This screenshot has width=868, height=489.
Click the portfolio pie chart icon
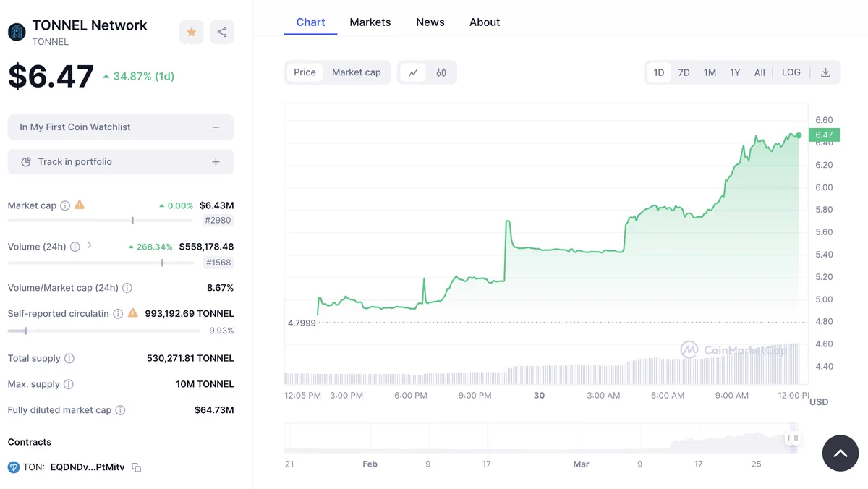coord(26,162)
